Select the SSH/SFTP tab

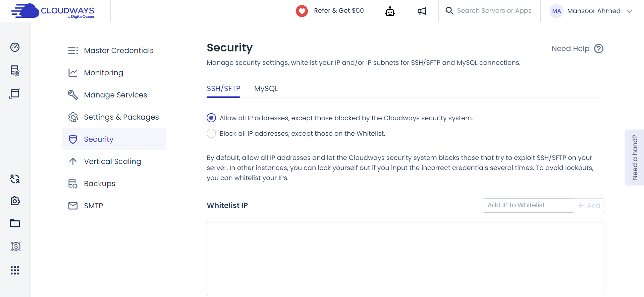tap(223, 88)
